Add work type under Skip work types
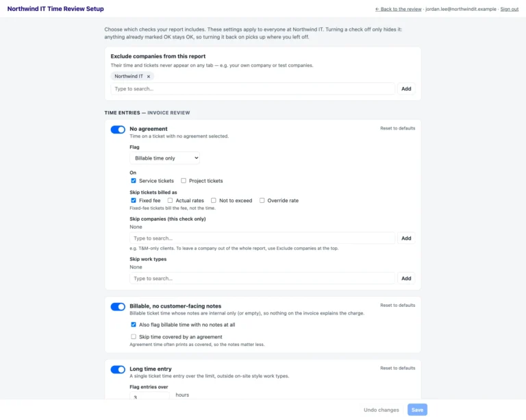This screenshot has height=420, width=526. (x=406, y=278)
